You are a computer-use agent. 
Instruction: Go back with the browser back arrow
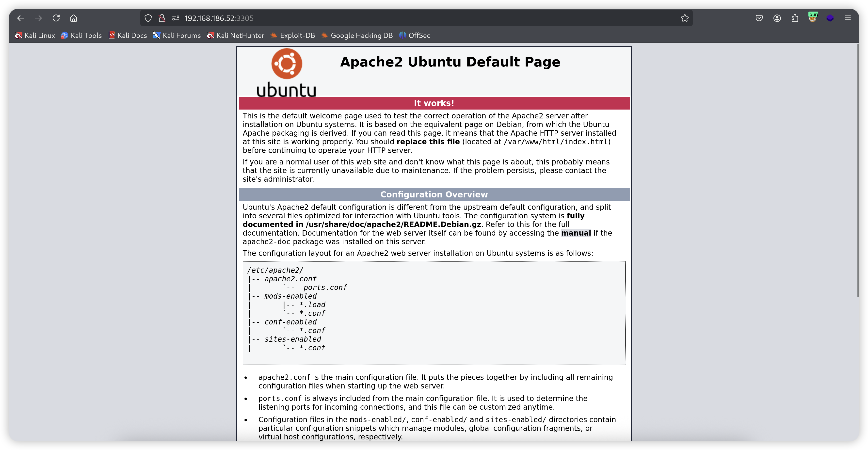coord(20,18)
